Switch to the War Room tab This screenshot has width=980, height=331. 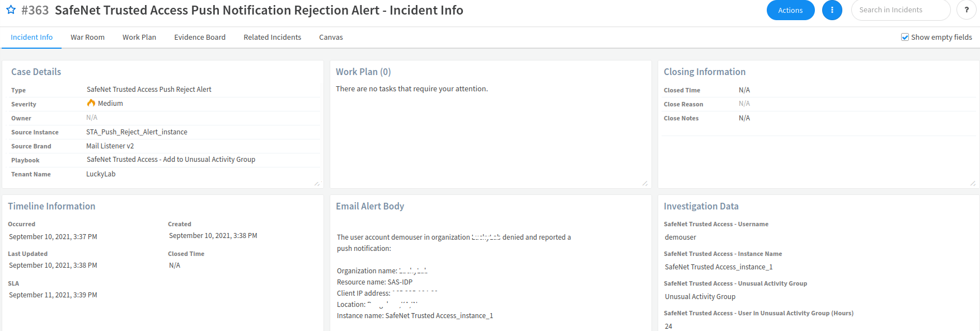pyautogui.click(x=87, y=38)
